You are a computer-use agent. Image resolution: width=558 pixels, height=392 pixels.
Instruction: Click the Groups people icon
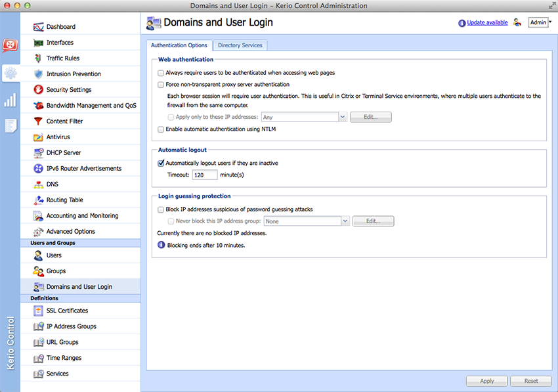(x=38, y=271)
